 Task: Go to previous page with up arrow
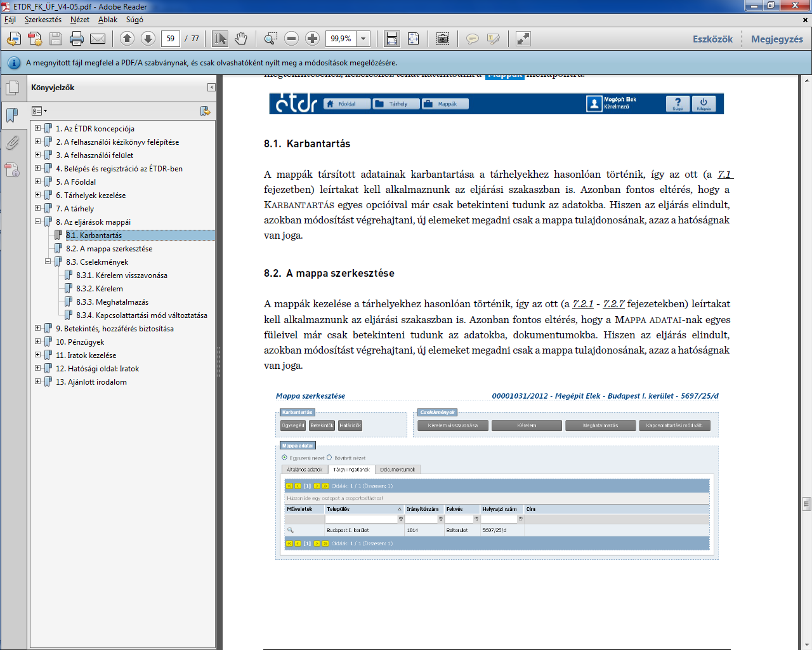point(127,39)
